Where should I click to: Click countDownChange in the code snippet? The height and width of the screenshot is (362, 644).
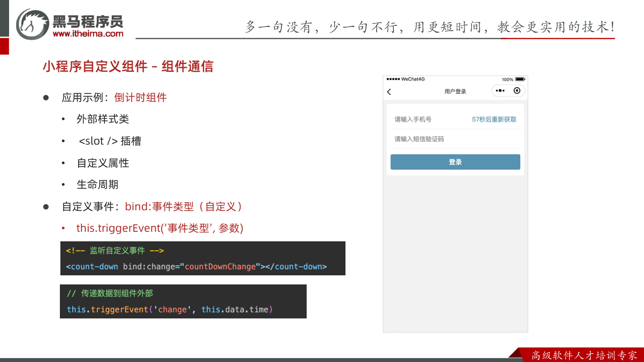pos(220,267)
